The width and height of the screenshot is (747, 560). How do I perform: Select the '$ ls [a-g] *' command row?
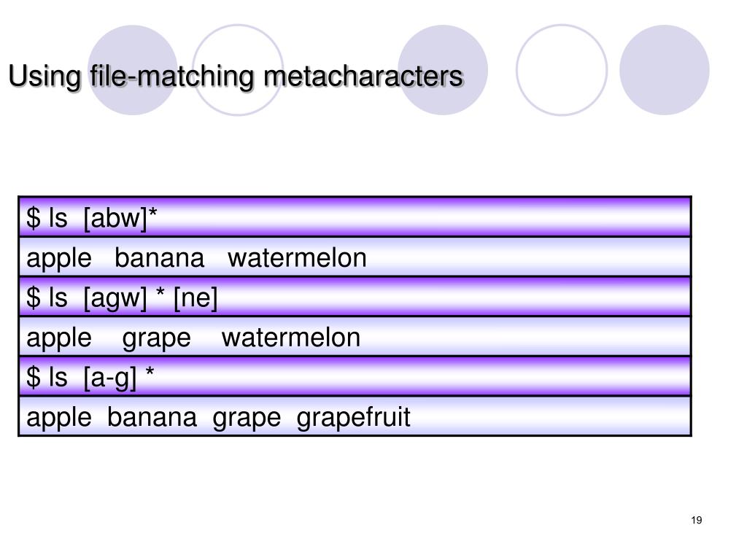tap(355, 376)
